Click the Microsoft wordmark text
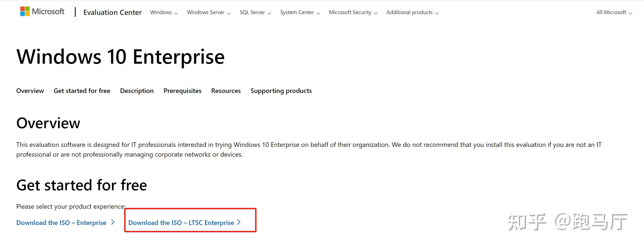644x248 pixels. click(x=48, y=11)
